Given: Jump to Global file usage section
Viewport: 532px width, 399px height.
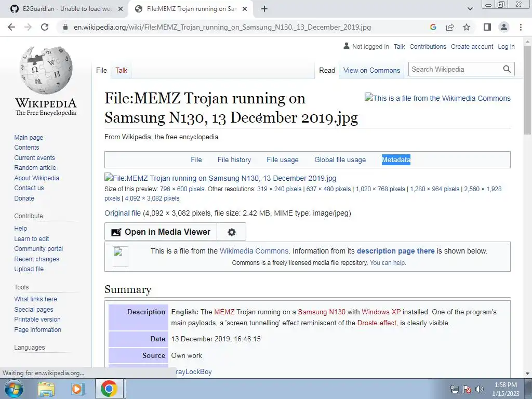Looking at the screenshot, I should pos(340,160).
